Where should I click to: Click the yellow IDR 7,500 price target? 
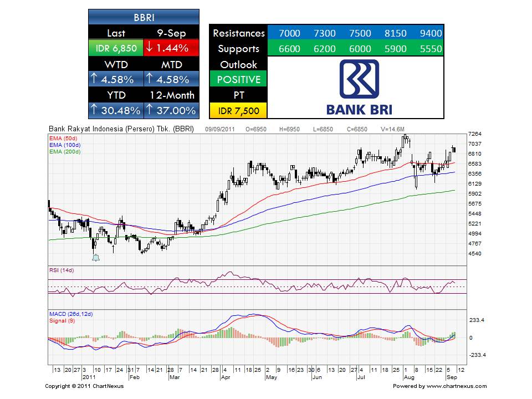pyautogui.click(x=238, y=111)
